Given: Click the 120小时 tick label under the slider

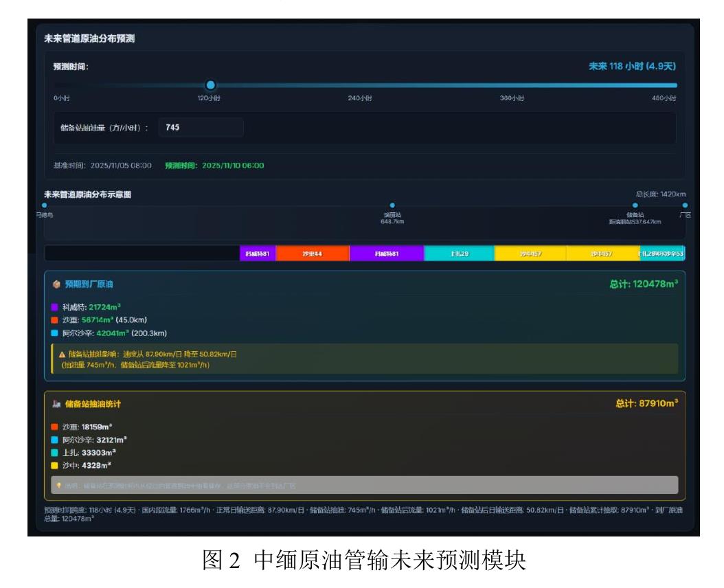Looking at the screenshot, I should pyautogui.click(x=209, y=98).
